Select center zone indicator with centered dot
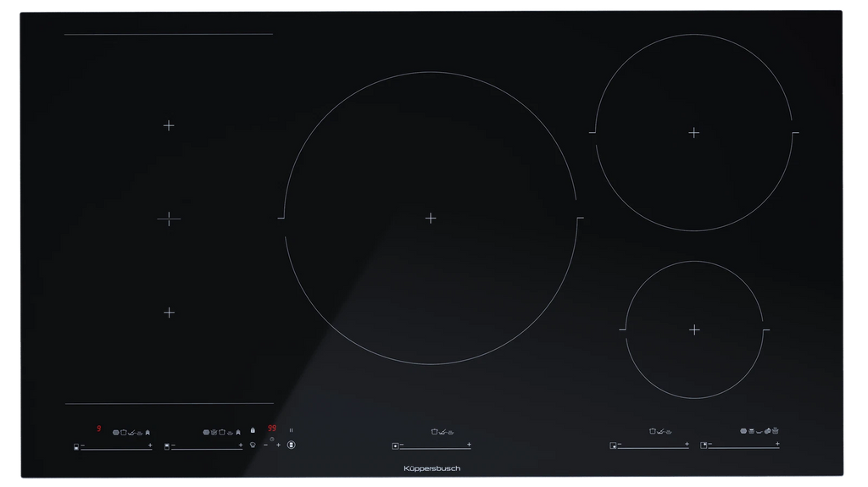The width and height of the screenshot is (868, 487). [x=395, y=446]
